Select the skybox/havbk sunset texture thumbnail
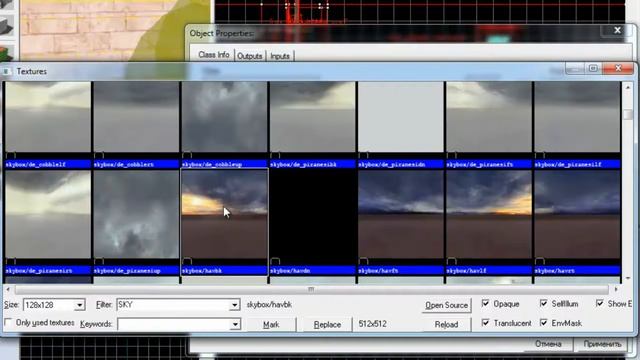The height and width of the screenshot is (360, 640). (224, 214)
